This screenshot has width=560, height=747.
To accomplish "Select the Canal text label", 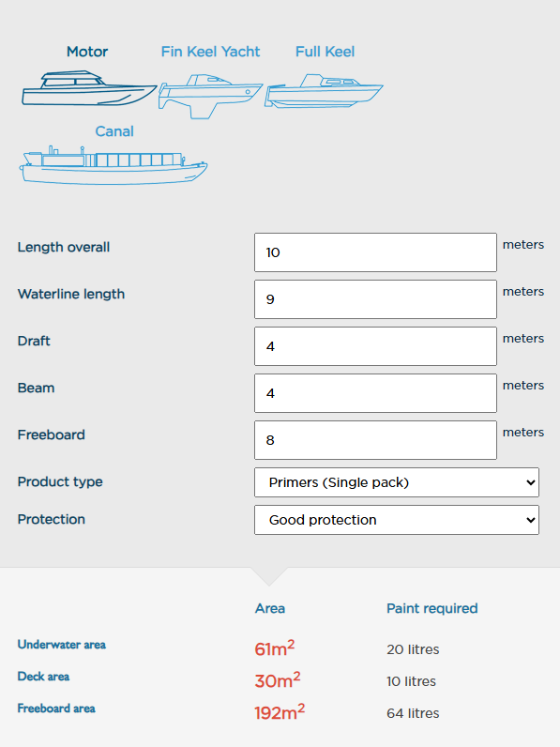I will [x=114, y=131].
